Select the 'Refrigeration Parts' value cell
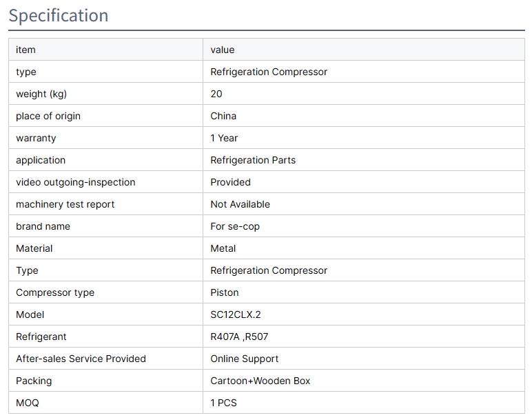532x420 pixels. [x=253, y=160]
